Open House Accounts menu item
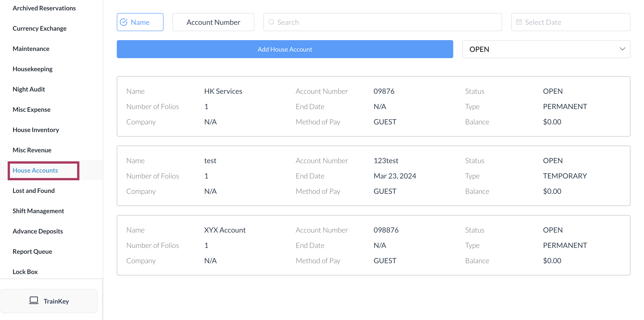This screenshot has width=644, height=320. [35, 170]
